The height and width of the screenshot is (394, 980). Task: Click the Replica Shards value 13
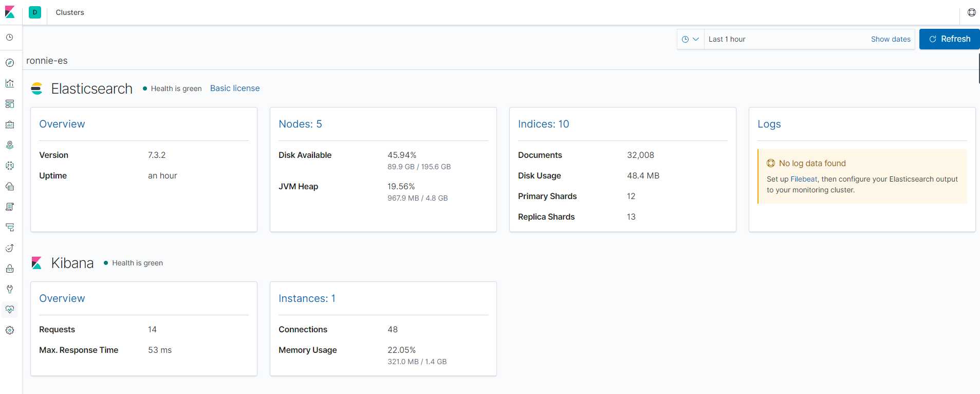point(631,217)
